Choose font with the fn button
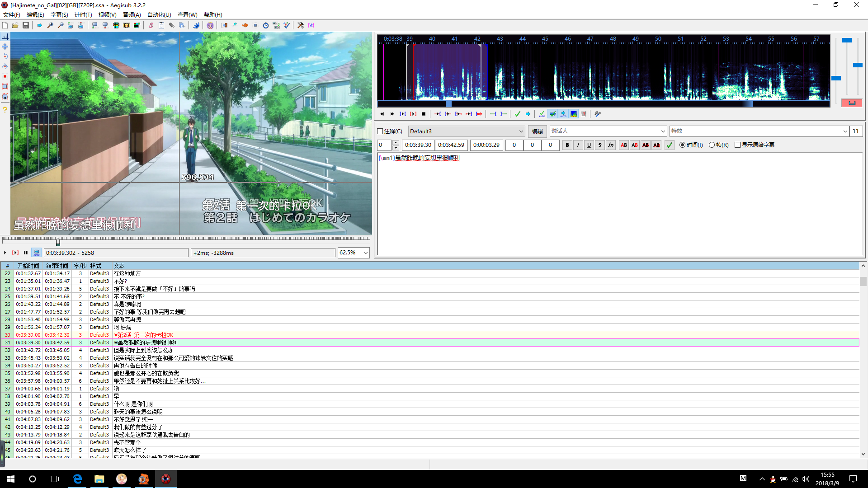Image resolution: width=868 pixels, height=488 pixels. (610, 145)
